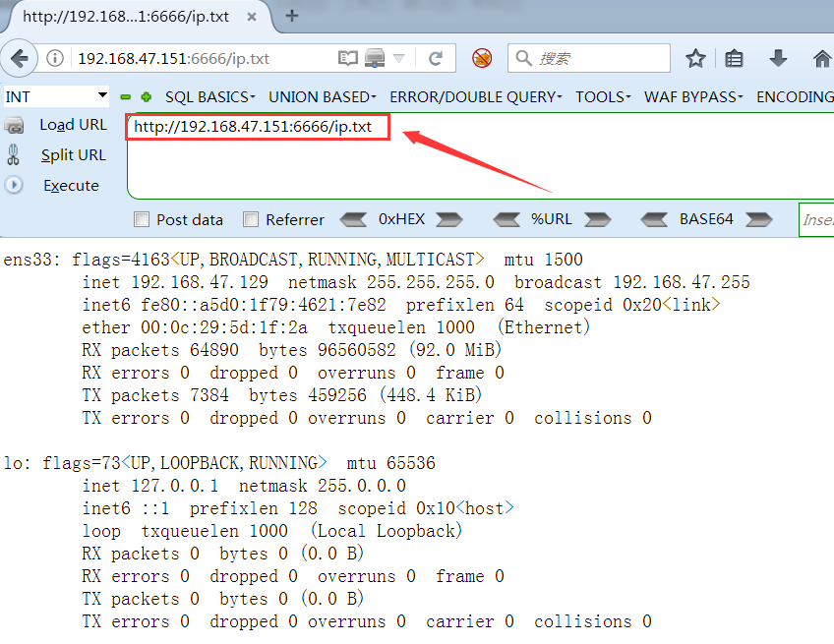
Task: Click the text 'mtu 65536'
Action: pos(391,463)
